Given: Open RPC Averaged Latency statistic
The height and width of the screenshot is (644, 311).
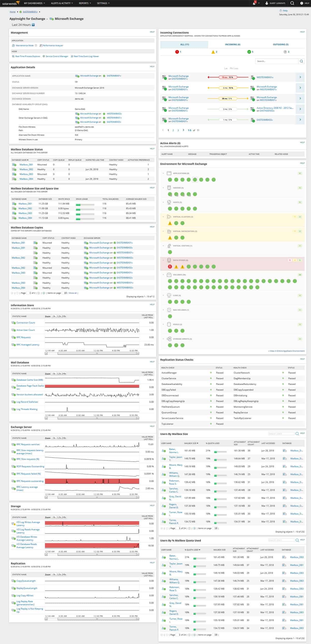Looking at the screenshot, I should click(28, 345).
